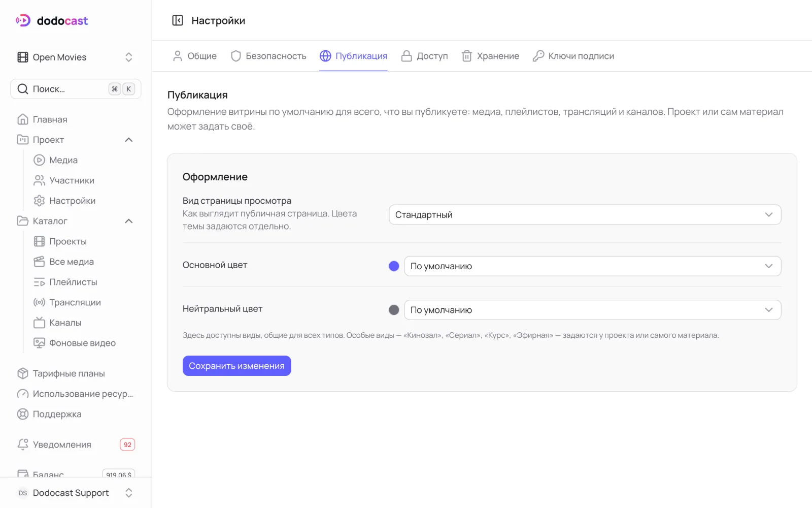Click the purple Основной цвет swatch
Image resolution: width=812 pixels, height=508 pixels.
click(394, 266)
